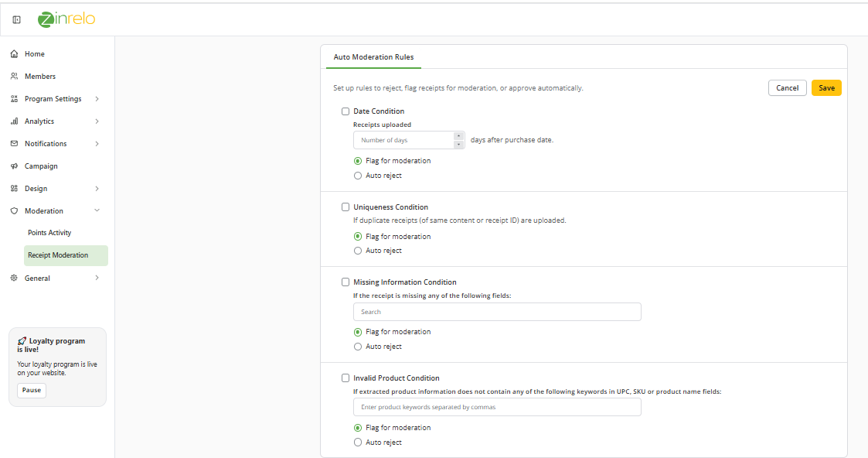
Task: Expand the Design menu arrow
Action: (97, 189)
